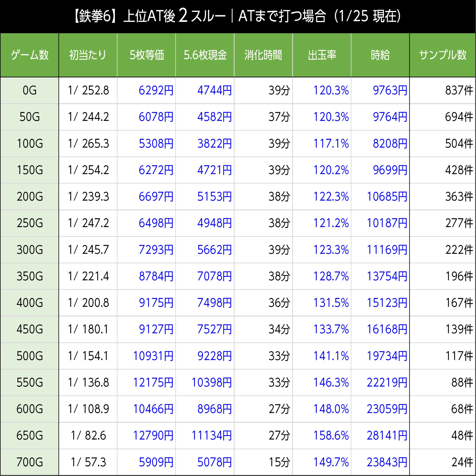This screenshot has height=476, width=476.
Task: Click the 200G row label
Action: pyautogui.click(x=30, y=197)
